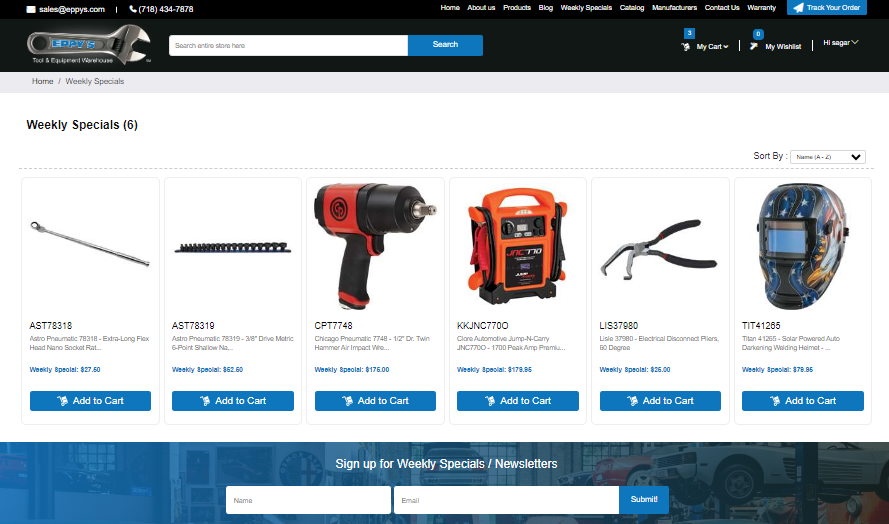
Task: Click Home in the breadcrumb
Action: 43,81
